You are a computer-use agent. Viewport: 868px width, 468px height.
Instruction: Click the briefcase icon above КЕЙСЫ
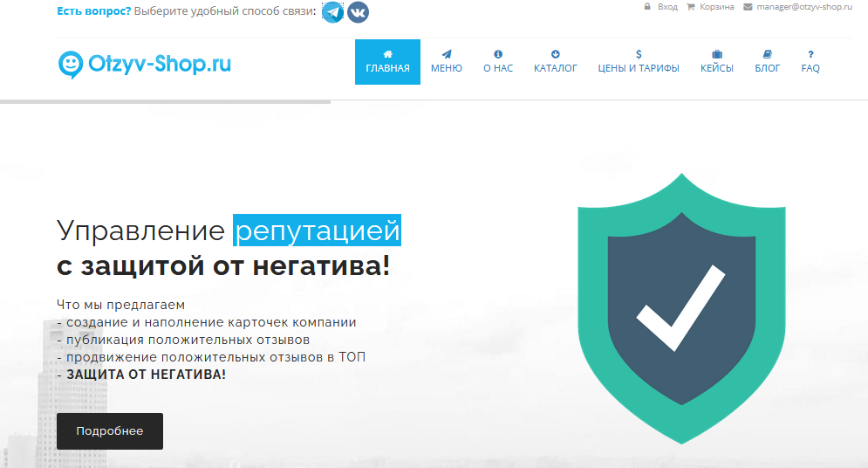717,54
